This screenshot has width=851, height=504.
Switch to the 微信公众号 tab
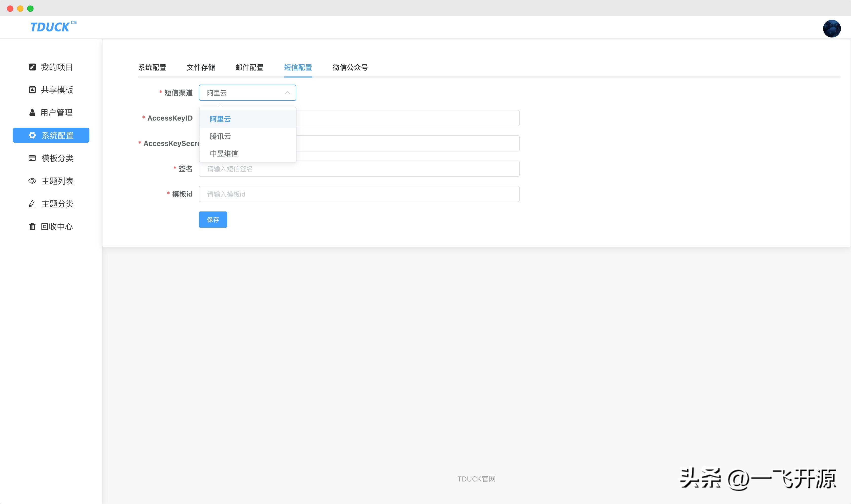point(350,67)
